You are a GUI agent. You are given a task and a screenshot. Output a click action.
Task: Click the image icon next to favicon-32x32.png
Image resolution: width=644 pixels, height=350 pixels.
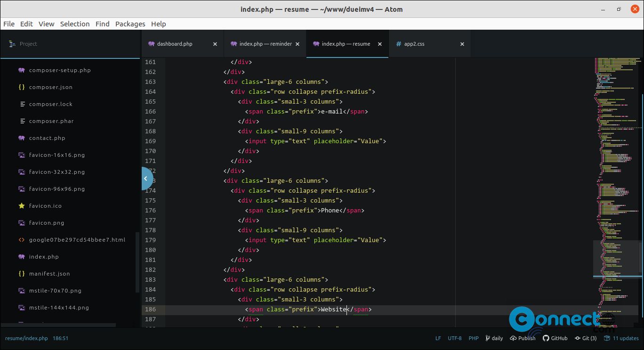(x=21, y=171)
